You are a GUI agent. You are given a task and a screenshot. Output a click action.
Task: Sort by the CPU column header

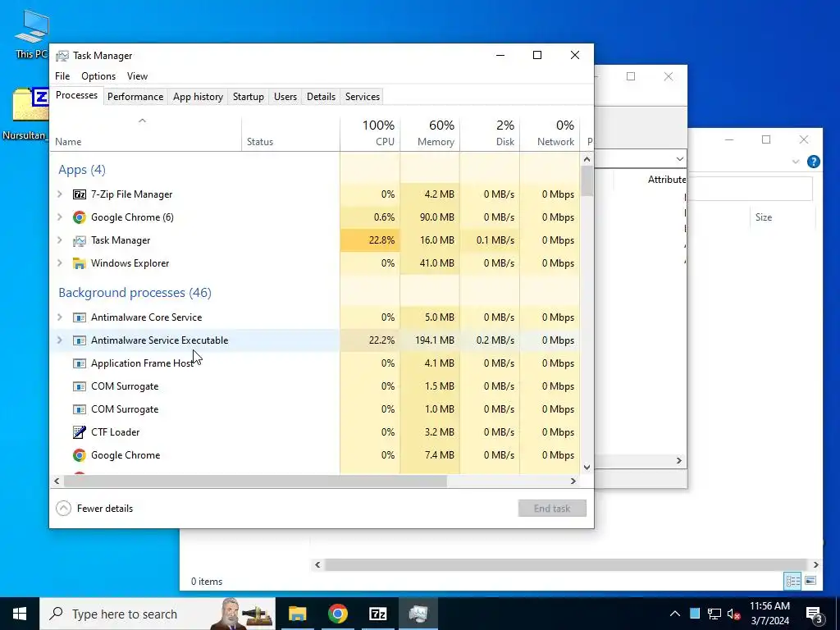370,133
